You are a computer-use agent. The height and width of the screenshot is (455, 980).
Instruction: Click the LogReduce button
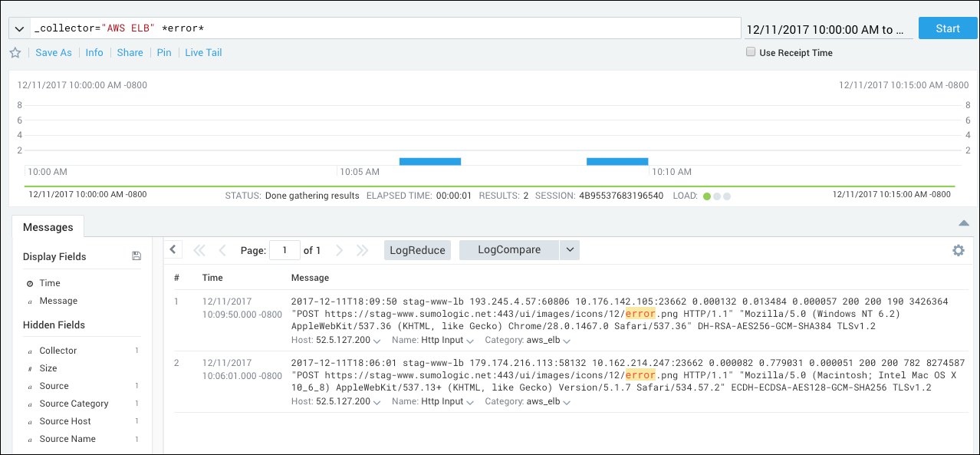tap(417, 250)
